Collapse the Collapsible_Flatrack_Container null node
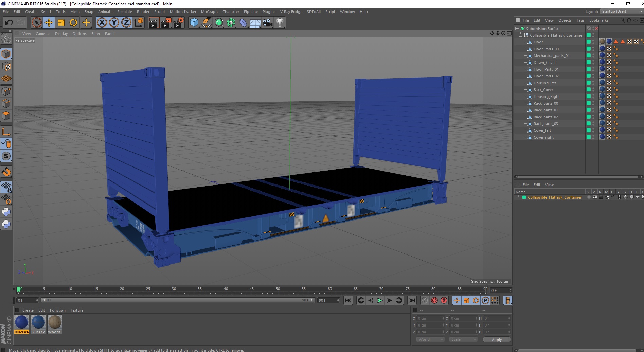 click(520, 35)
